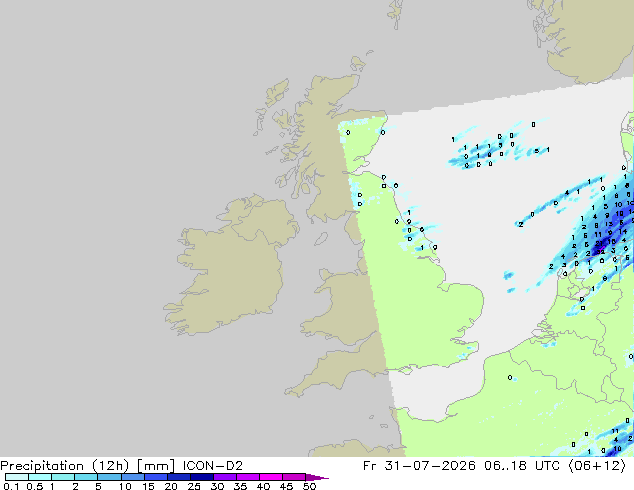The width and height of the screenshot is (634, 490).
Task: Click the 'Precipitation (12h)' title text
Action: tap(65, 466)
